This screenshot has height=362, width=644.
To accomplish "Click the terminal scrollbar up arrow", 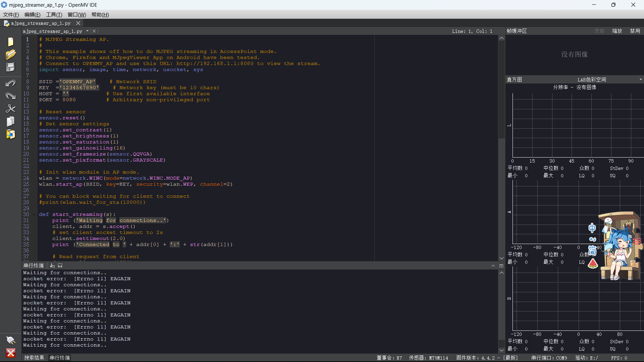I will 501,273.
